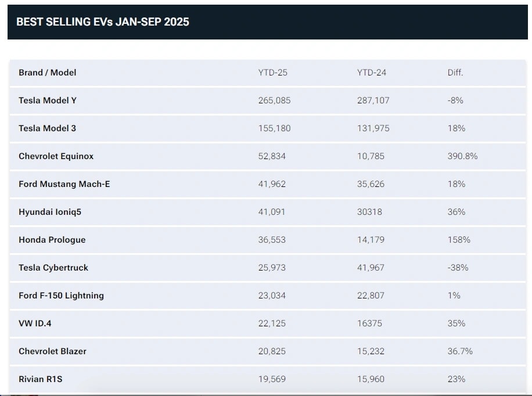
Task: Click the 390.8% difference value
Action: 463,156
